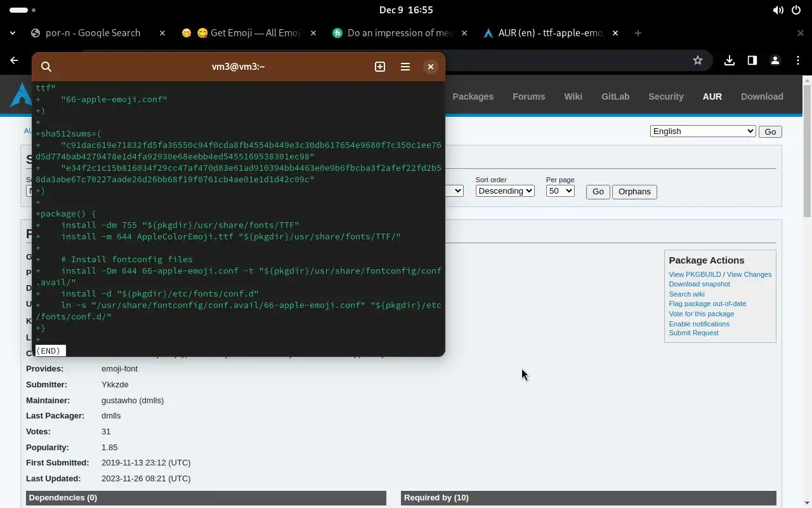The image size is (812, 508).
Task: Click the system volume icon
Action: [778, 10]
